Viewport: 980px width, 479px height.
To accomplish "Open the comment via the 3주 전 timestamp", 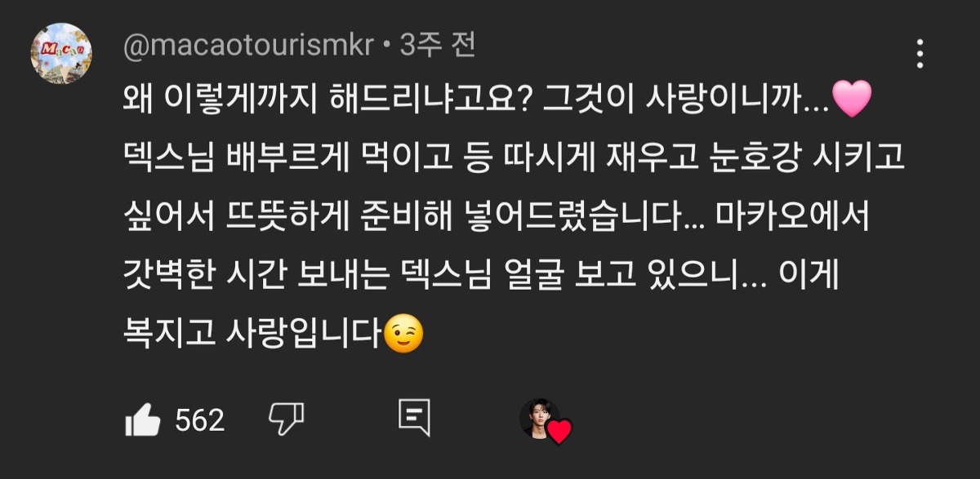I will pos(438,46).
